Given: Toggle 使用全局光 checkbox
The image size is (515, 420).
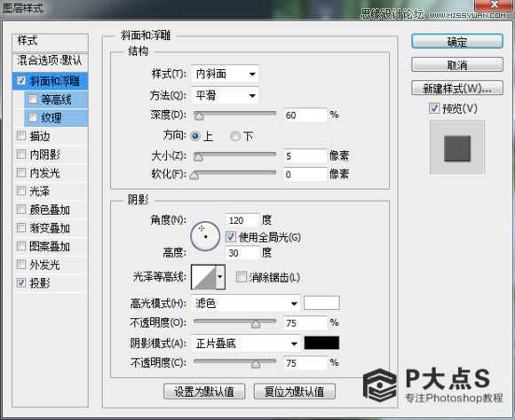Looking at the screenshot, I should pyautogui.click(x=231, y=236).
